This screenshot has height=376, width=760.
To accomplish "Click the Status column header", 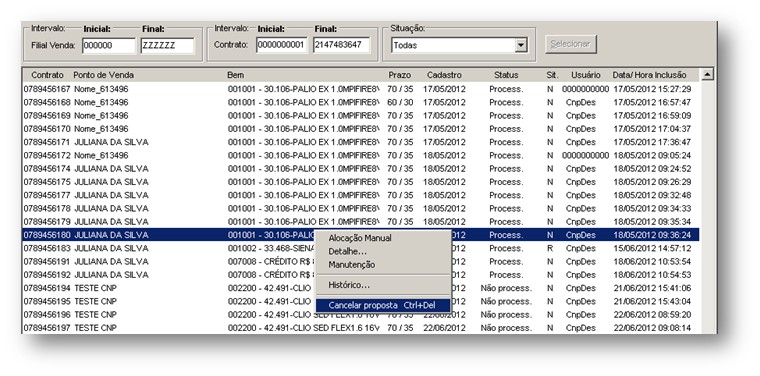I will coord(506,75).
